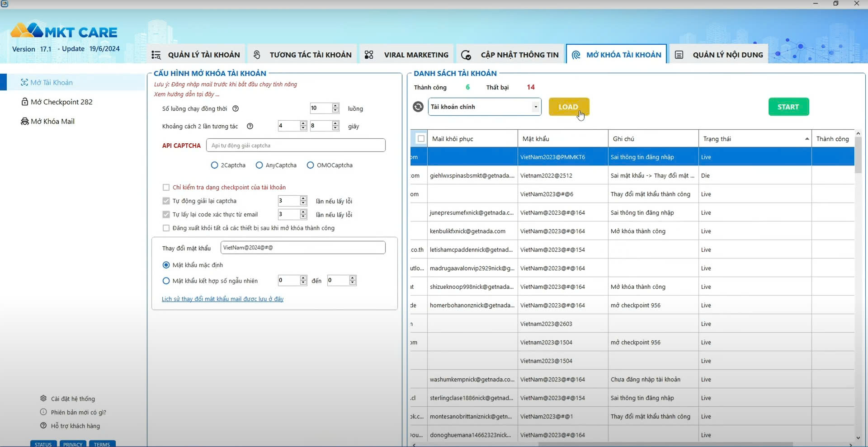Click the Thay đổi mật khẩu input field
Viewport: 868px width, 447px height.
(303, 248)
